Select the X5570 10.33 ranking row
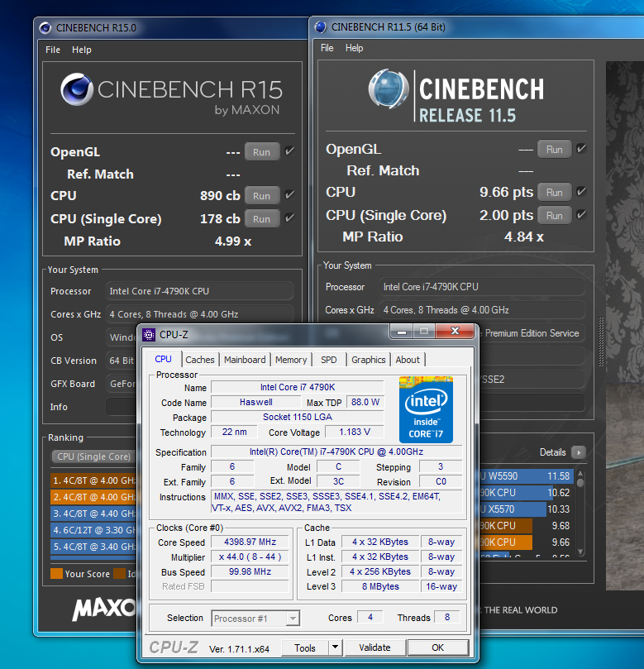 point(527,509)
